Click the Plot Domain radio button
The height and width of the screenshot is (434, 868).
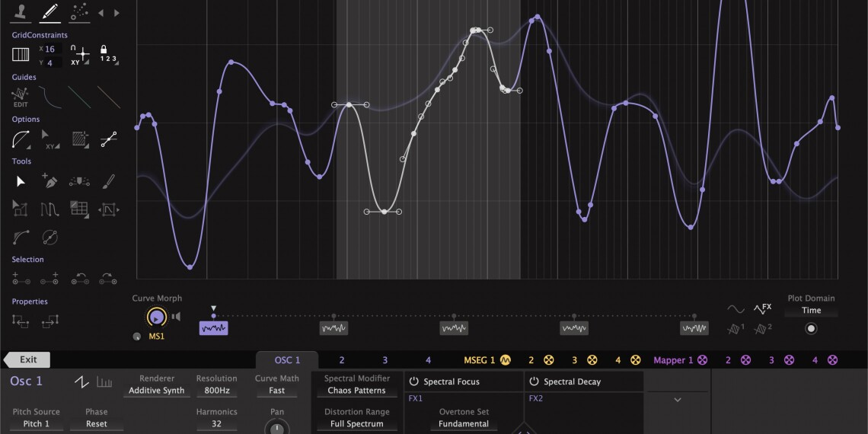point(811,329)
